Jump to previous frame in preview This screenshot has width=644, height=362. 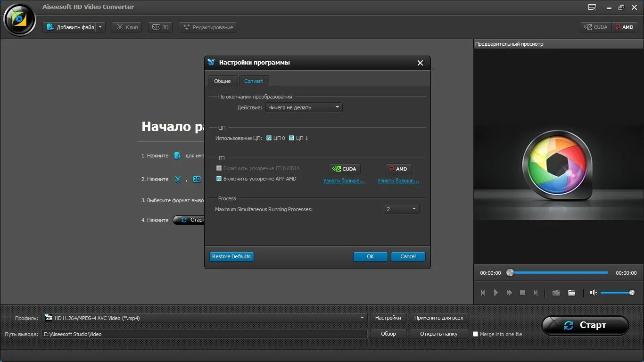tap(483, 293)
